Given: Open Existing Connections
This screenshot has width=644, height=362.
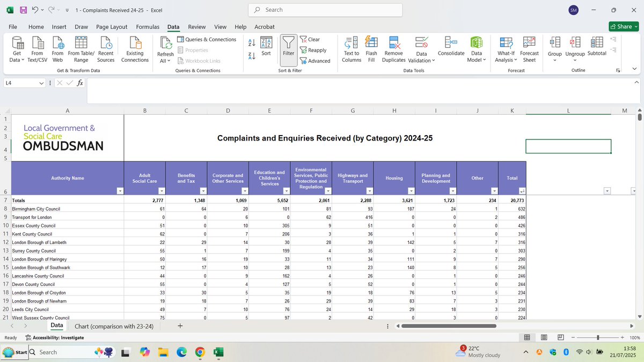Looking at the screenshot, I should (x=135, y=49).
